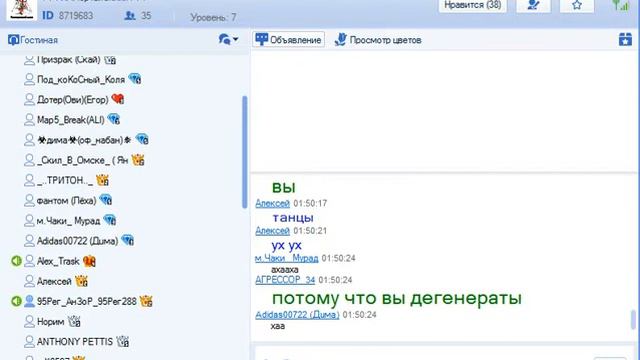Click diamond badge beside м.Чаки_ Мурад
640x360 pixels.
point(110,220)
